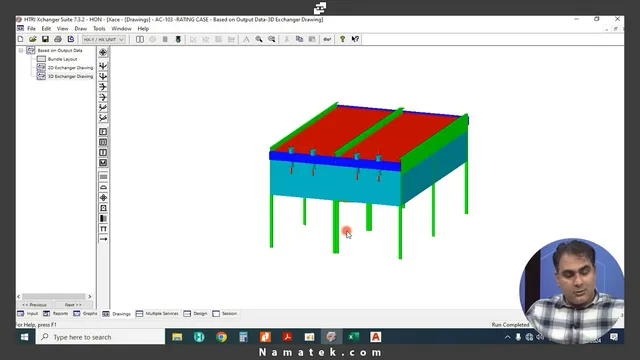Collapse the Based on Output Data tree node
The image size is (640, 360).
tap(21, 51)
